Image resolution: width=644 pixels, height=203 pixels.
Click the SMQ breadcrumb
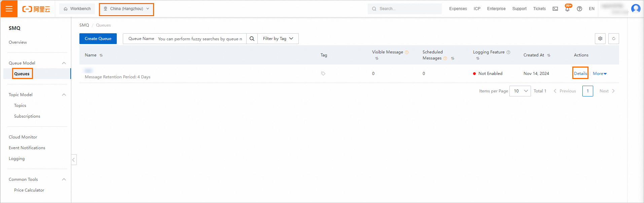click(x=84, y=25)
